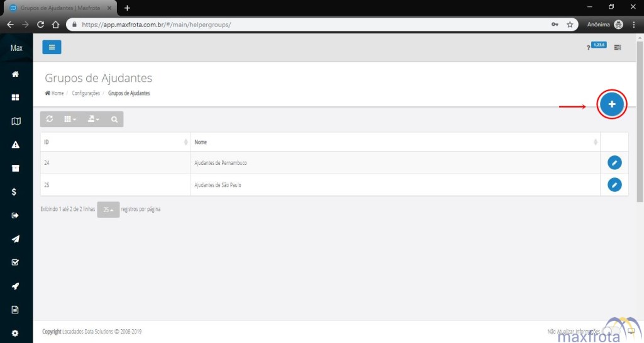Click Configurações breadcrumb link
This screenshot has height=343, width=644.
click(x=86, y=93)
